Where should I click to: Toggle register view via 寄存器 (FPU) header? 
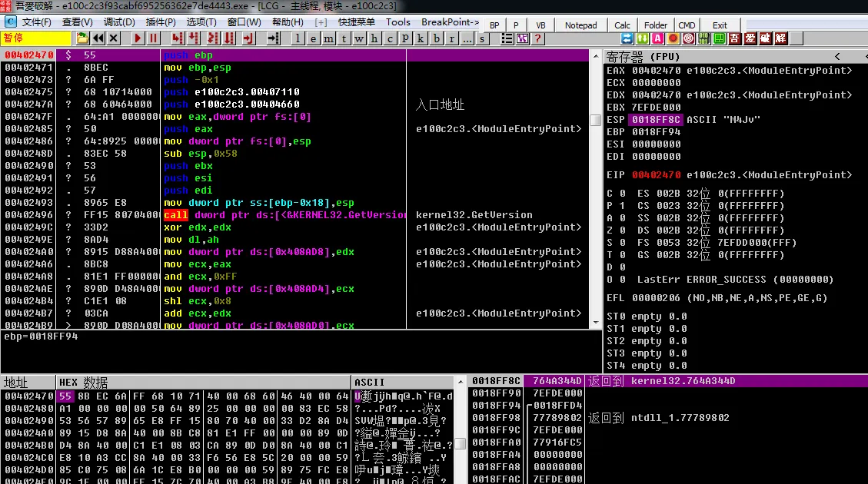click(x=637, y=56)
